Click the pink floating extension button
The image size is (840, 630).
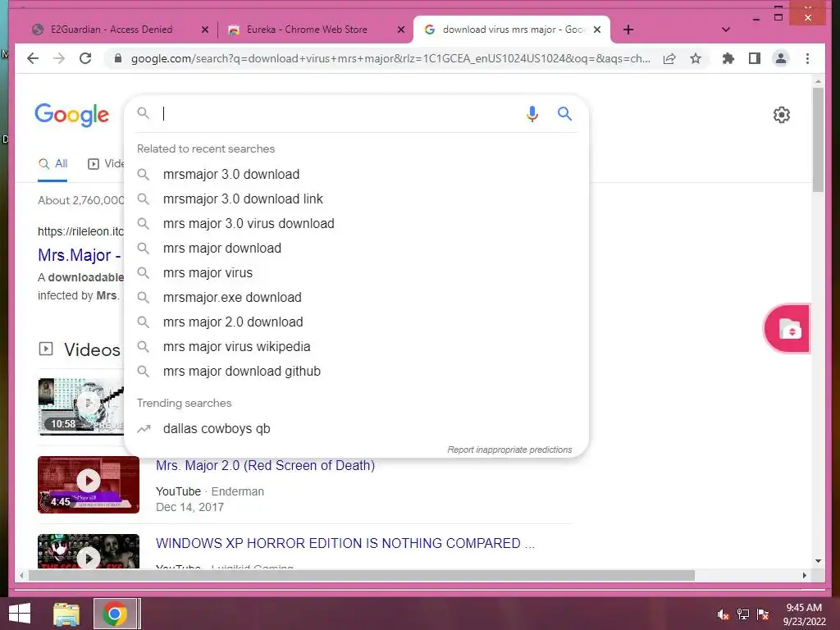tap(787, 328)
